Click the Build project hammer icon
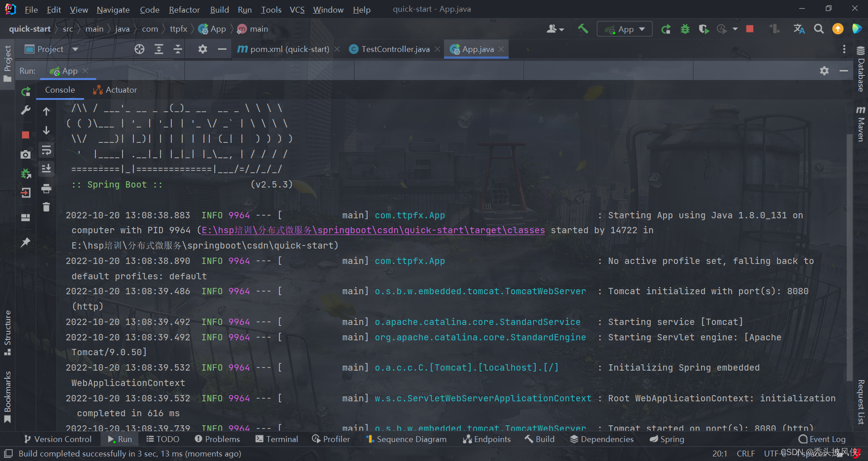 (583, 29)
